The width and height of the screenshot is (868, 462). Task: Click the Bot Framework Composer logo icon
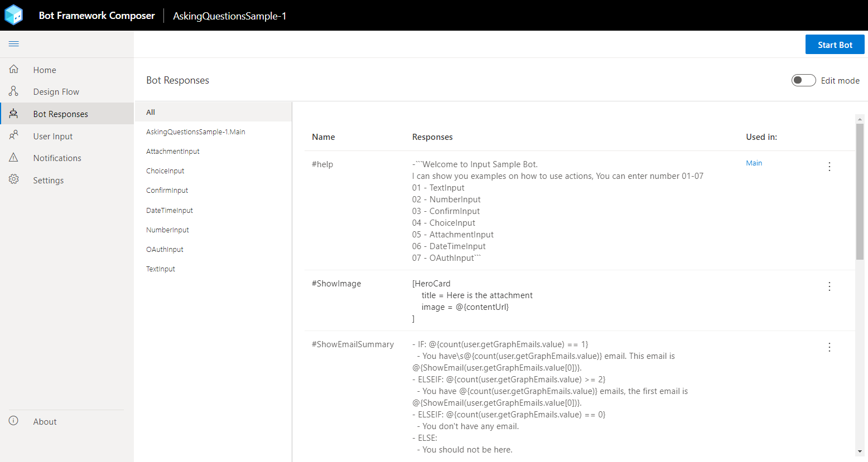click(13, 15)
